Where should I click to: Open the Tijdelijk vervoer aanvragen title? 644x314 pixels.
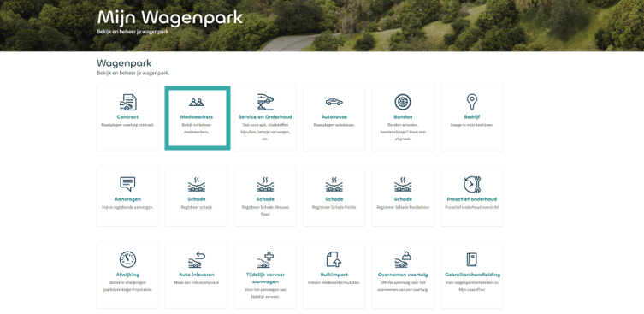click(265, 278)
